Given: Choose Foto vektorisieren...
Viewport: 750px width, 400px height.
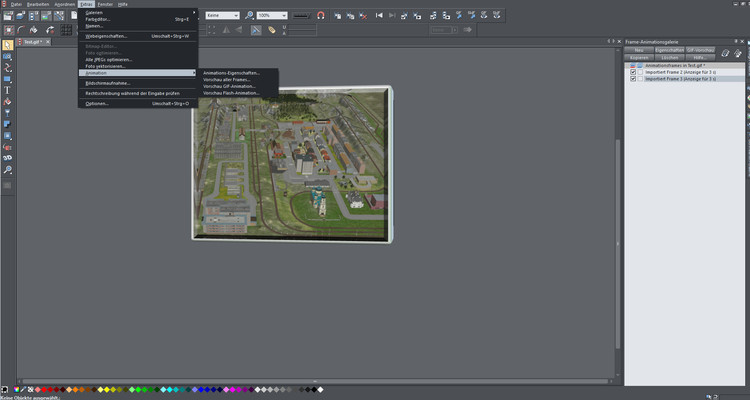Looking at the screenshot, I should tap(138, 66).
